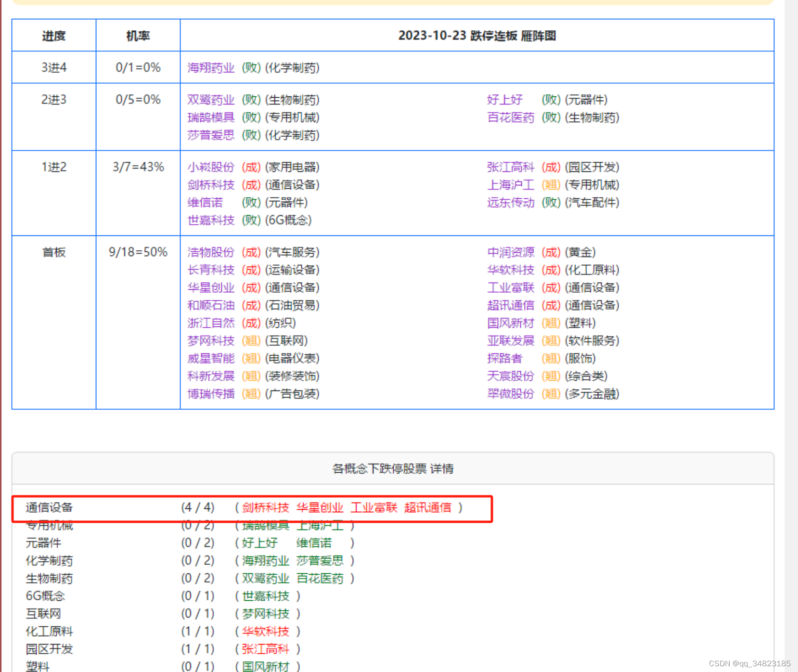Select the 0/1=0% rate cell

(138, 68)
